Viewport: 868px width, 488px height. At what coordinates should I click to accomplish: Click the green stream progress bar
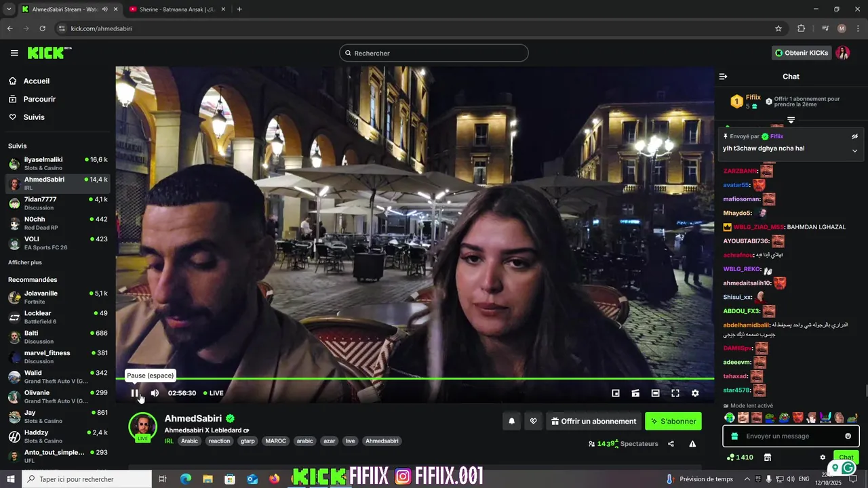tap(415, 378)
